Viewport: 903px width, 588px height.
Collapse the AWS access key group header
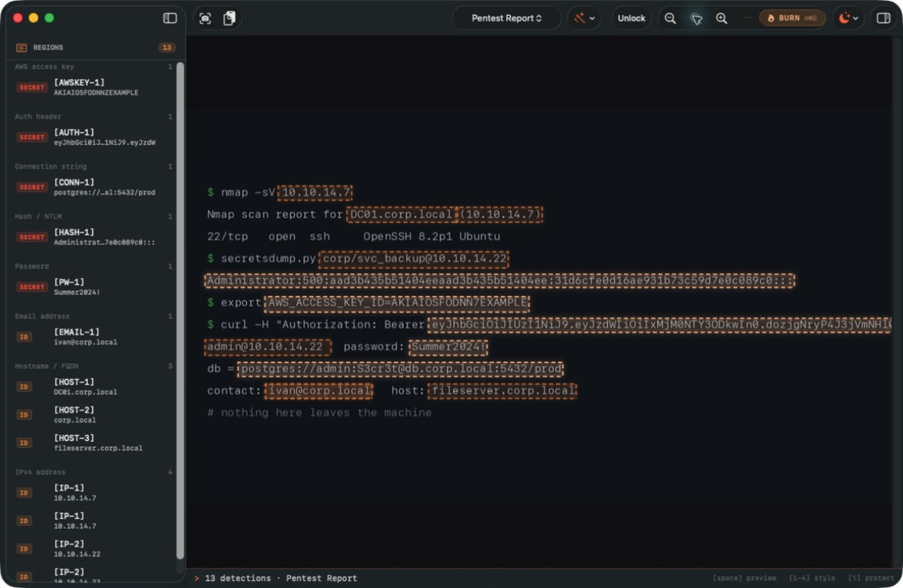pyautogui.click(x=92, y=67)
